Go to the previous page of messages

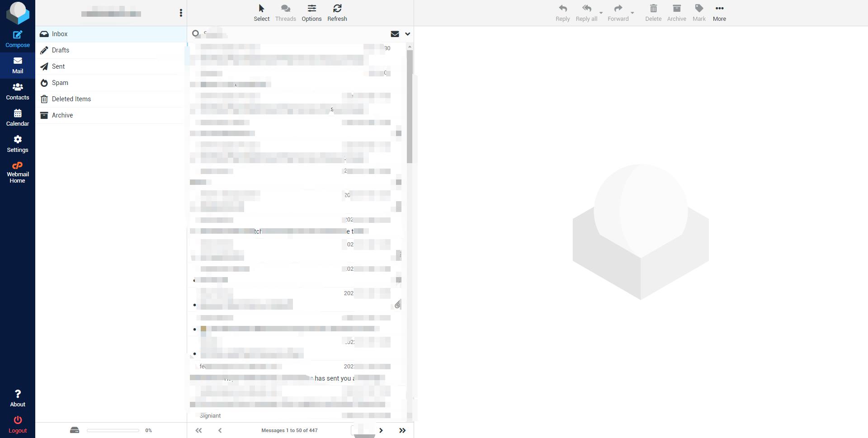pos(220,430)
